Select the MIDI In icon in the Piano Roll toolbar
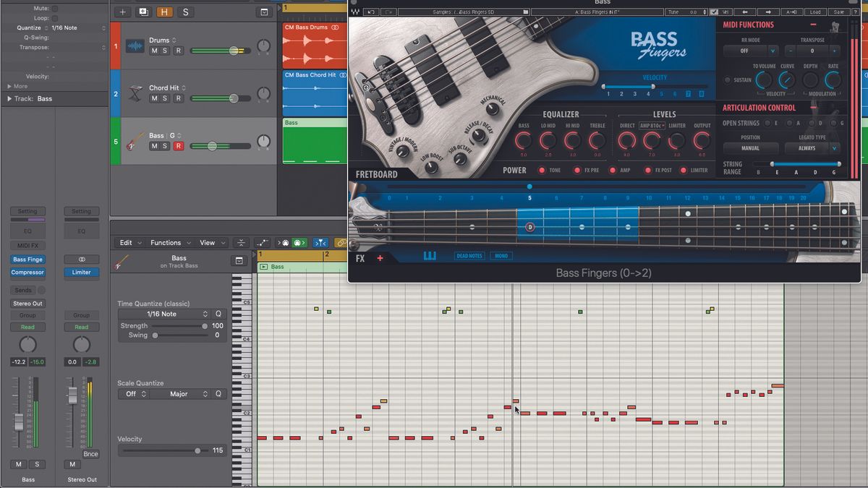The height and width of the screenshot is (488, 868). (x=281, y=242)
